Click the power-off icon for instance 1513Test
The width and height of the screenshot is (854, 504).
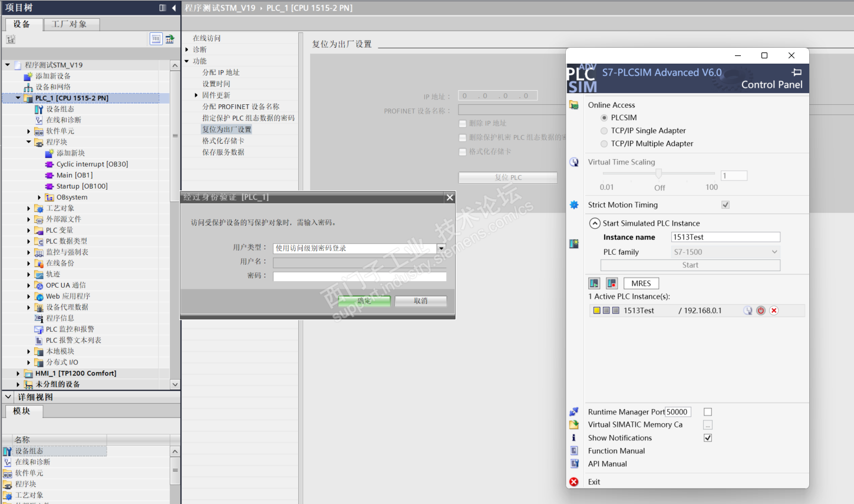[x=761, y=311]
